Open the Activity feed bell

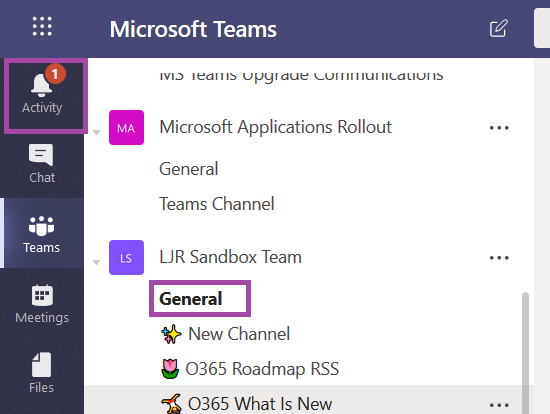pyautogui.click(x=42, y=94)
